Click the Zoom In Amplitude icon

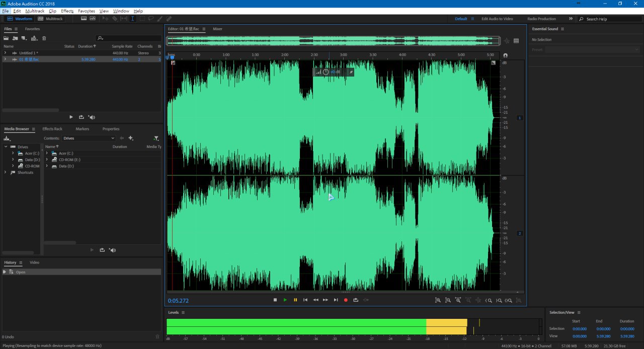point(438,300)
